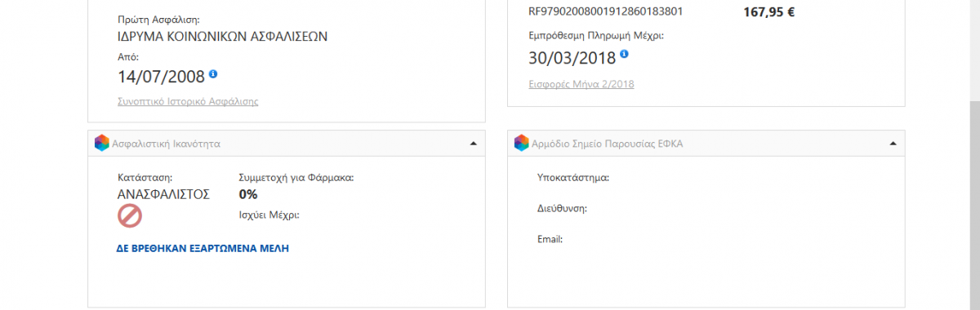The height and width of the screenshot is (310, 980).
Task: Click ΔΕ ΒΡΕΘΗΚΑΝ ΕΞΑΡΤΩΜΕΝΑ ΜΕΛΗ text
Action: click(203, 248)
